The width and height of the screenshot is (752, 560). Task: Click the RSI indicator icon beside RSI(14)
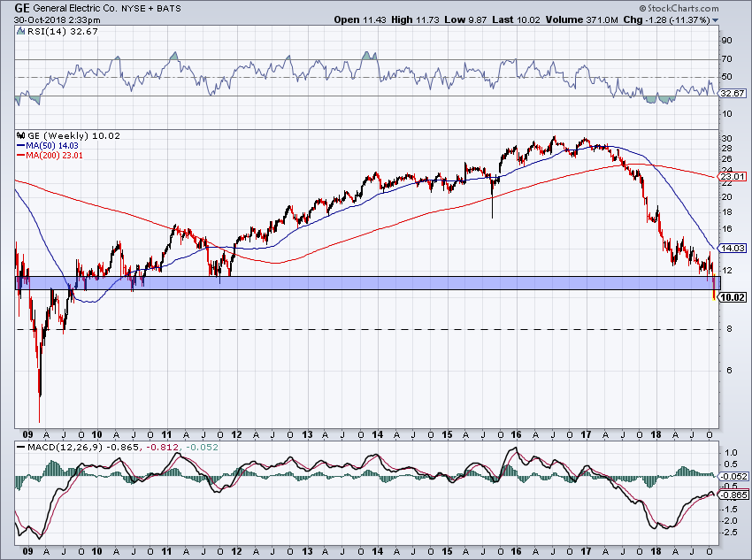pyautogui.click(x=20, y=32)
